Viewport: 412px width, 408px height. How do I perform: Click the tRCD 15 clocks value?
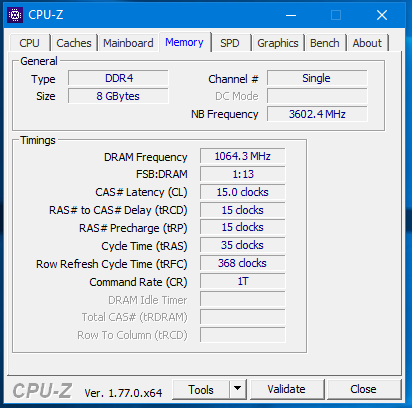click(x=243, y=210)
